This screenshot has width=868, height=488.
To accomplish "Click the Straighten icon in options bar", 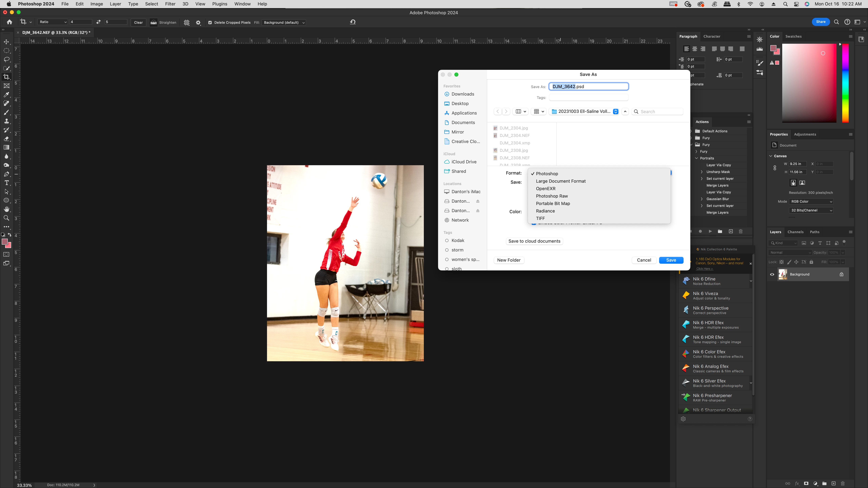I will tap(154, 23).
